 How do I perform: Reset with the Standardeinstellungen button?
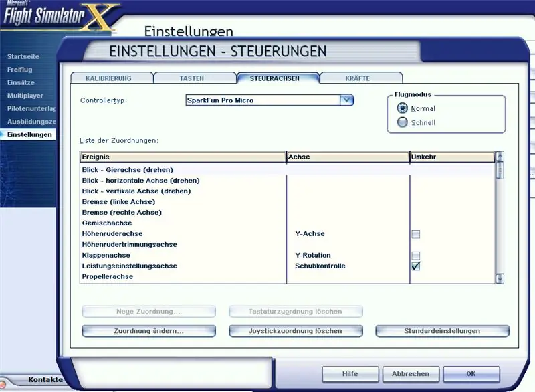coord(442,331)
